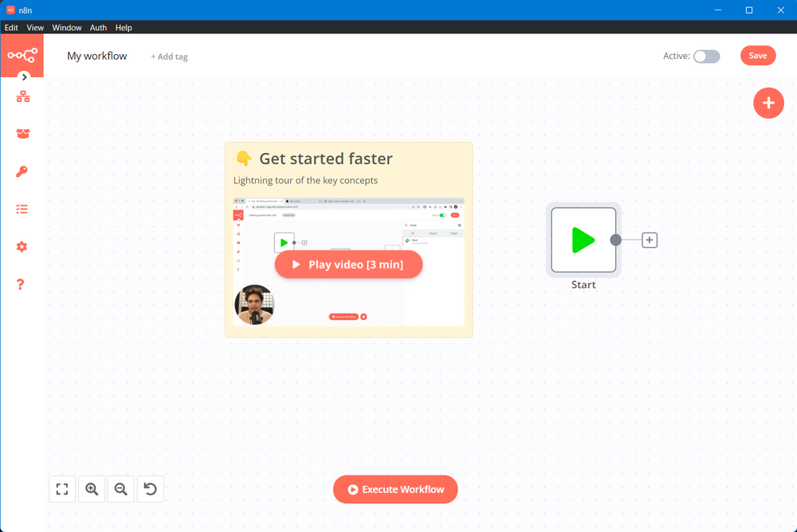This screenshot has width=797, height=532.
Task: Toggle the workflow Active switch
Action: tap(706, 56)
